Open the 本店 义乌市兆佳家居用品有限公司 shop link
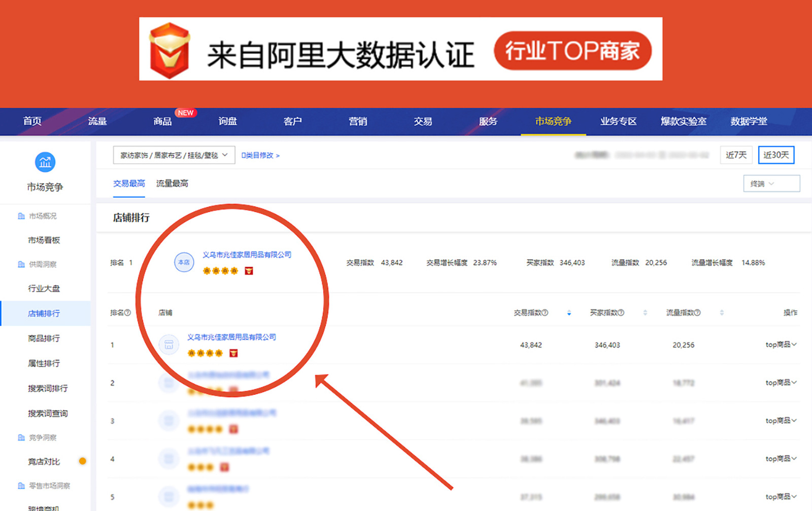The image size is (812, 511). (247, 255)
